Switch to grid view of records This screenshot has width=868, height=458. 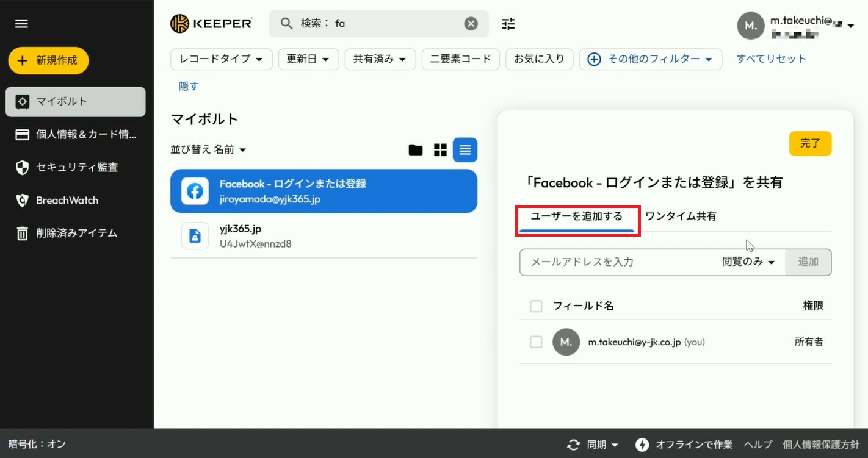[440, 149]
